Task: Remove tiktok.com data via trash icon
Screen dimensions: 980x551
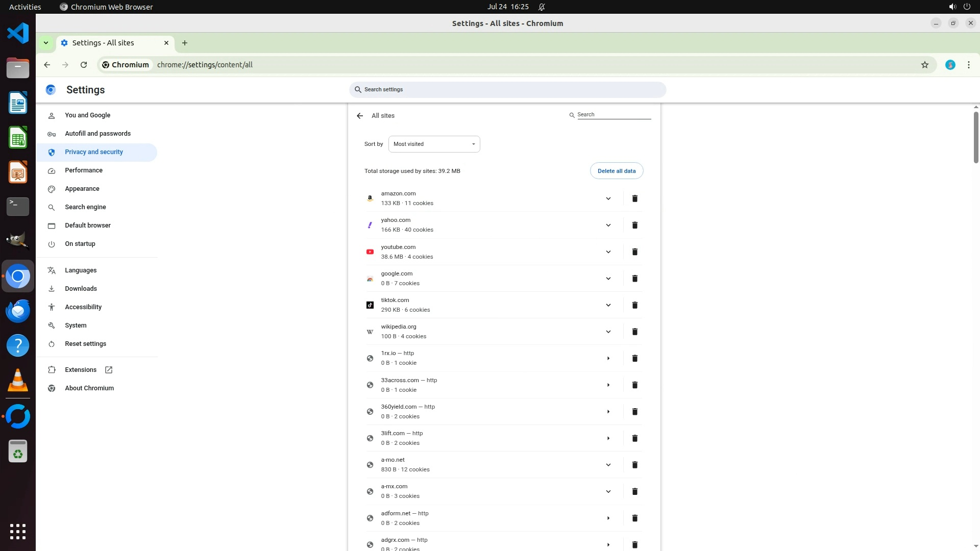Action: tap(634, 305)
